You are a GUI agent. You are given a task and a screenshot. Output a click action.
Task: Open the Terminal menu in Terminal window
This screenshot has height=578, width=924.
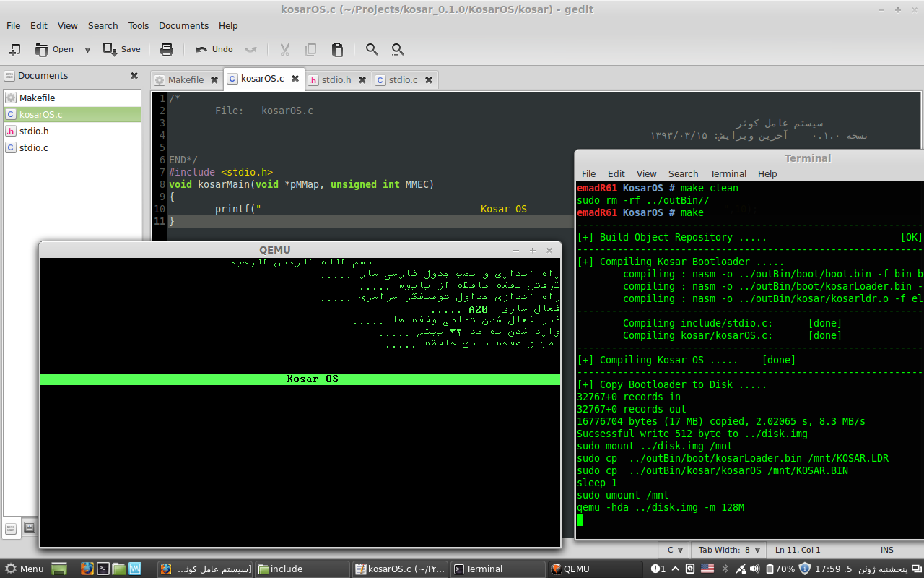(728, 173)
